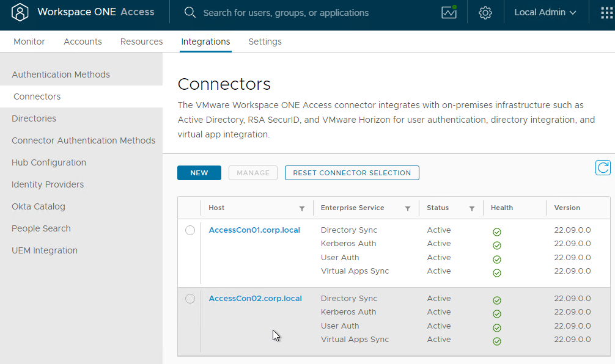Click the MANAGE button
615x364 pixels.
(x=253, y=173)
